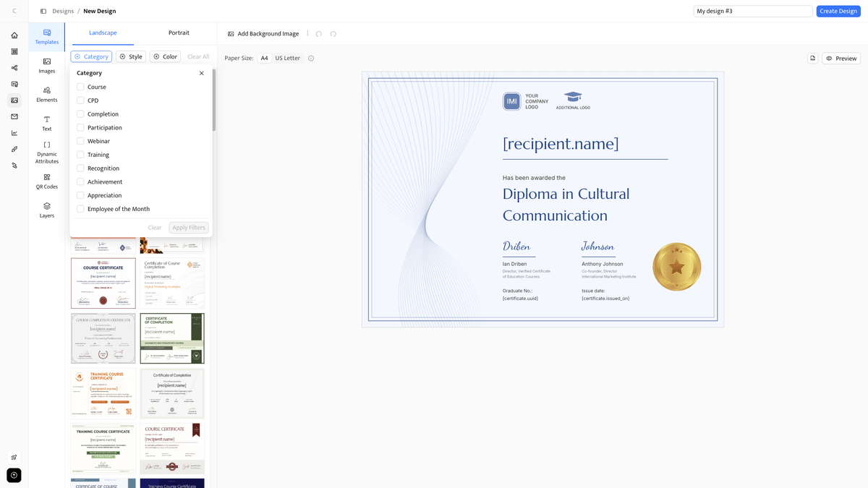Click the redo arrow in the top toolbar

click(x=333, y=33)
